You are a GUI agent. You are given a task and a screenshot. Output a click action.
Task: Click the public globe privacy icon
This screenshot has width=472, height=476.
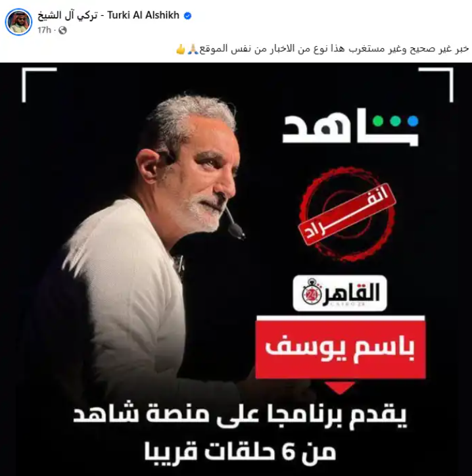pos(62,30)
